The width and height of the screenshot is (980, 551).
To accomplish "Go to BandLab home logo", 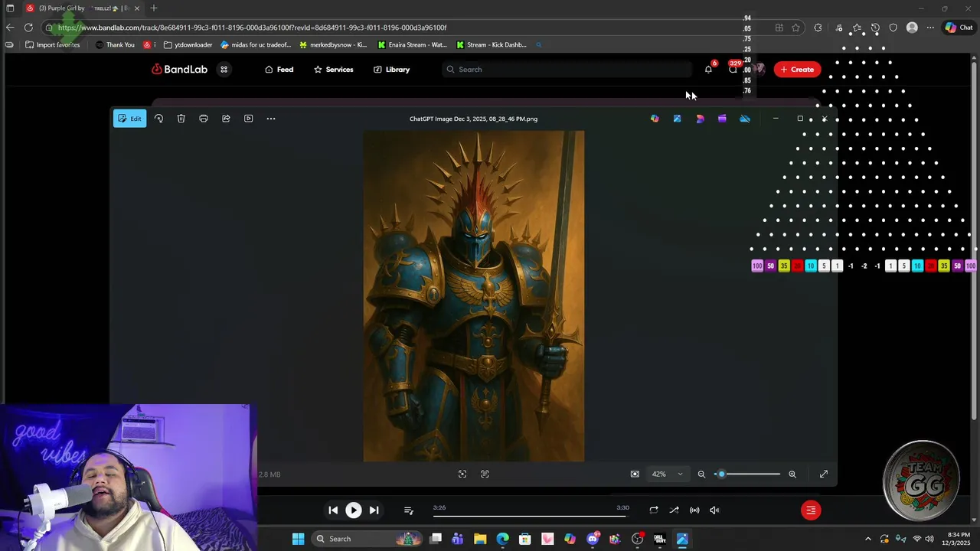I will [179, 69].
